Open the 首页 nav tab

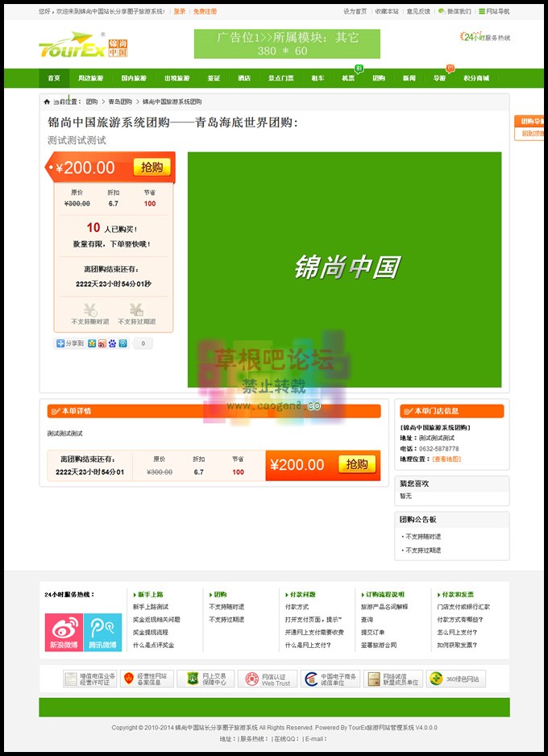(54, 78)
